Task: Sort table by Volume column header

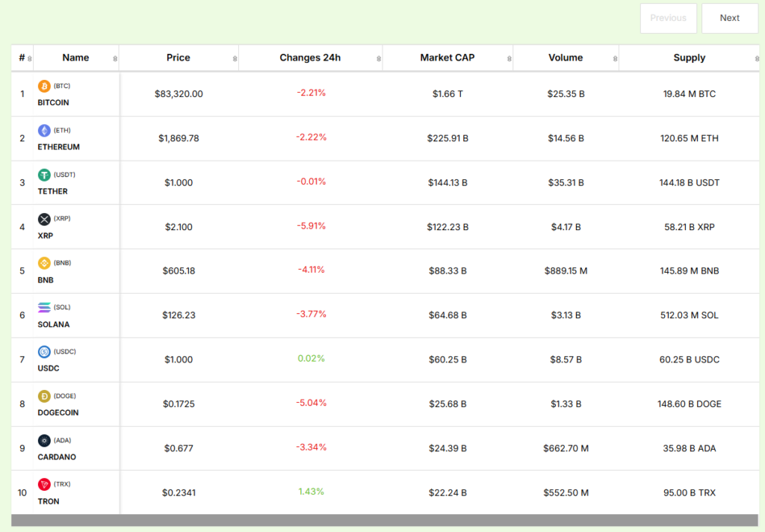Action: (x=566, y=58)
